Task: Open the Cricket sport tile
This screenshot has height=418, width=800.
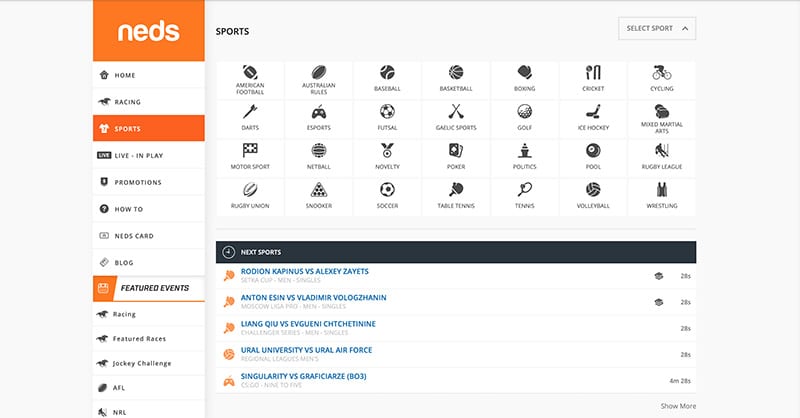Action: pyautogui.click(x=593, y=80)
